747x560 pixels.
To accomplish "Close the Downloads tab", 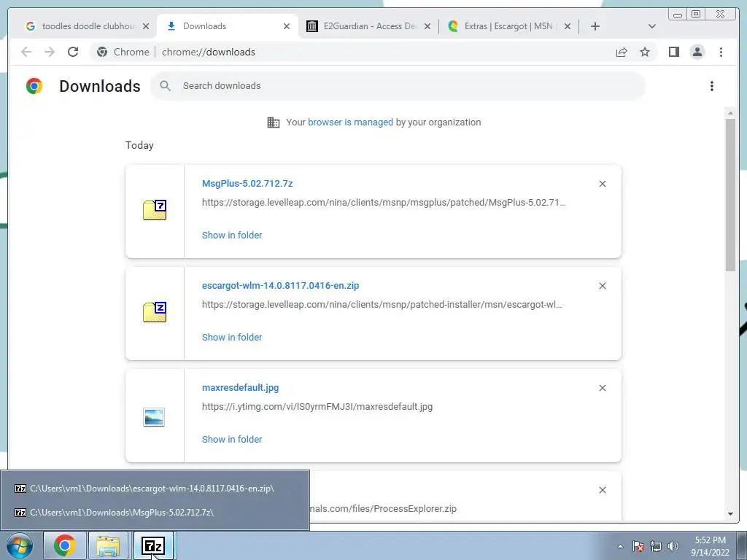I will (286, 26).
